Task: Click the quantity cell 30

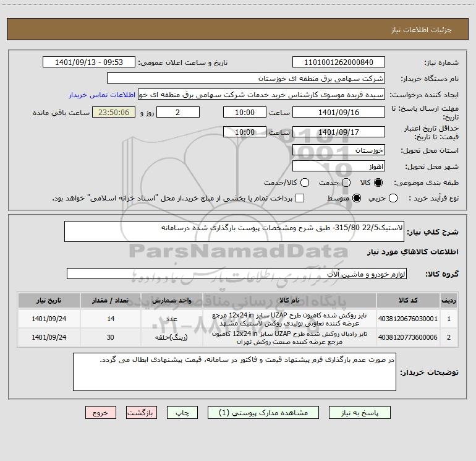Action: point(110,337)
